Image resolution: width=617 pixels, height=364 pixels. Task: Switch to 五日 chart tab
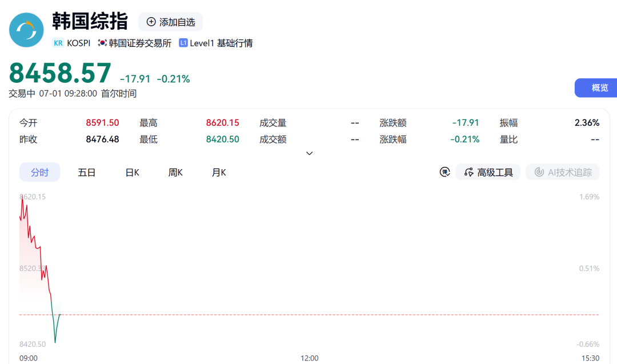tap(87, 173)
